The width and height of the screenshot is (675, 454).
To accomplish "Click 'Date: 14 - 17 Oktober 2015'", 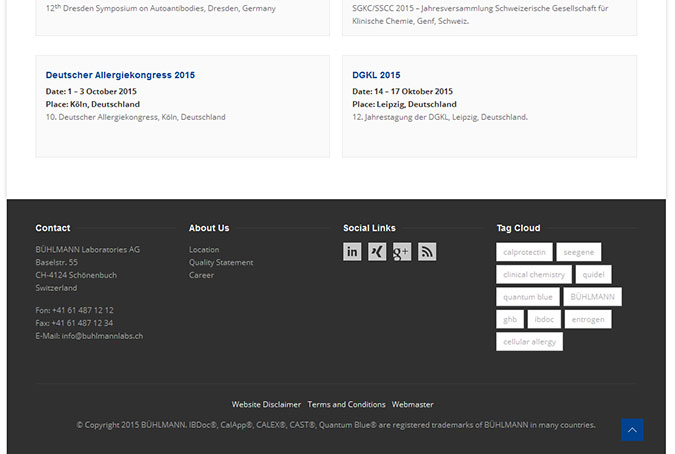I will [x=403, y=91].
